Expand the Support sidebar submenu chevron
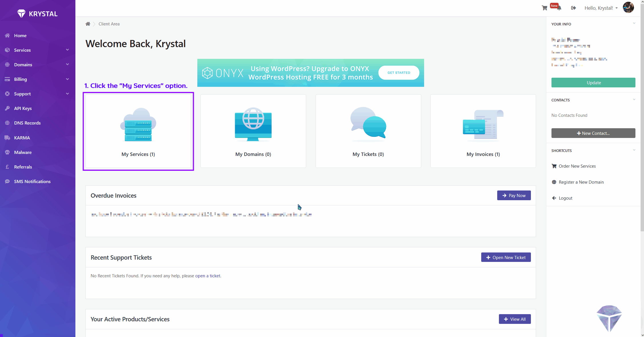The height and width of the screenshot is (337, 644). 67,93
